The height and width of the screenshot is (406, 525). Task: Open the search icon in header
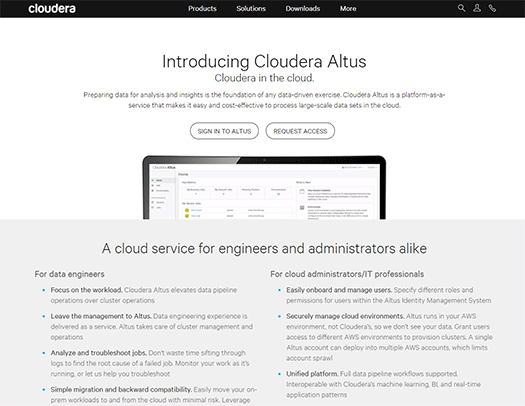pyautogui.click(x=461, y=8)
